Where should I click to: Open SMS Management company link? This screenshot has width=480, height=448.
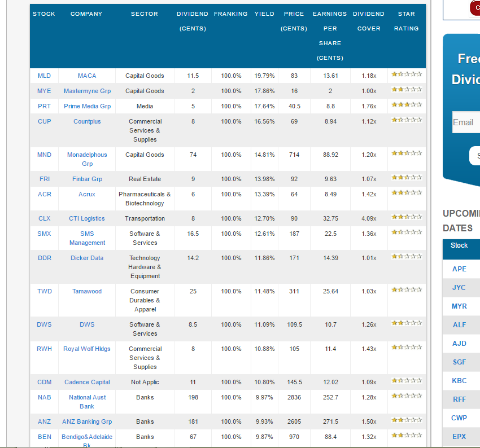[x=87, y=238]
